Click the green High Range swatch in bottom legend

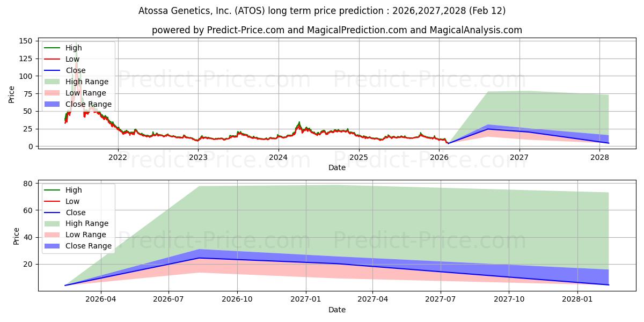pos(53,223)
